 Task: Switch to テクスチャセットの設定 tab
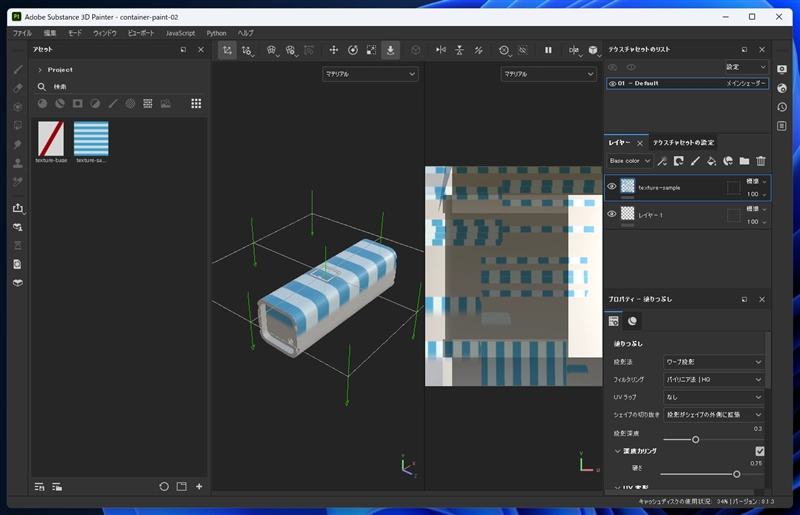684,142
